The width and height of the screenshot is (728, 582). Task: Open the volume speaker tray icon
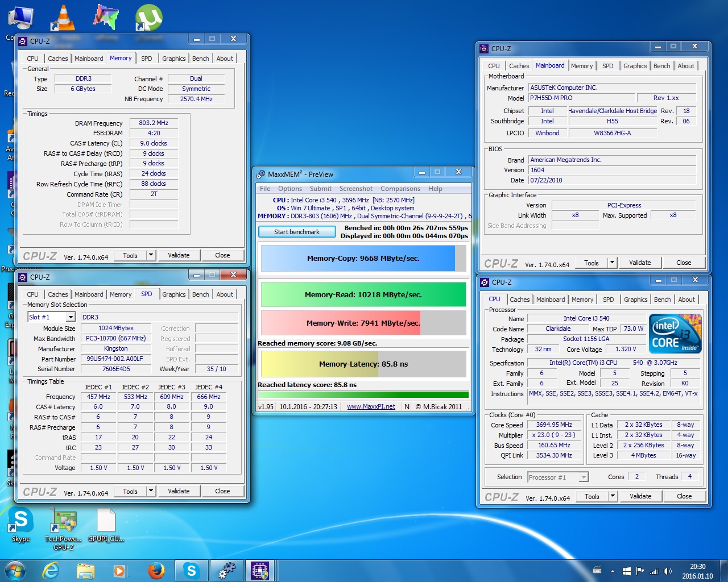[x=668, y=571]
